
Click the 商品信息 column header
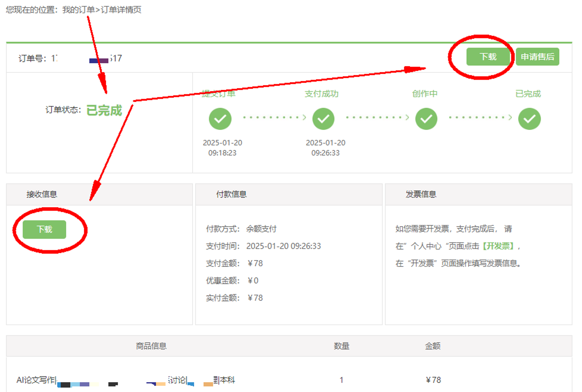(x=151, y=346)
